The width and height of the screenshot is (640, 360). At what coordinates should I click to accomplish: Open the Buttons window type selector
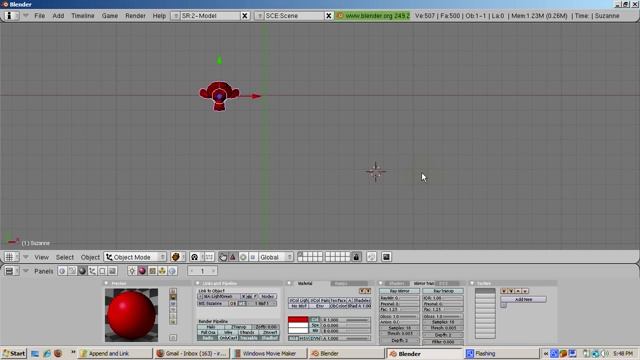11,271
